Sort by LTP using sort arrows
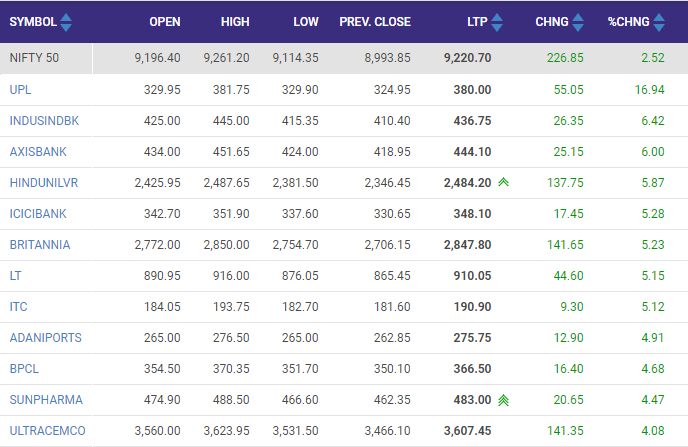The image size is (688, 447). tap(498, 21)
